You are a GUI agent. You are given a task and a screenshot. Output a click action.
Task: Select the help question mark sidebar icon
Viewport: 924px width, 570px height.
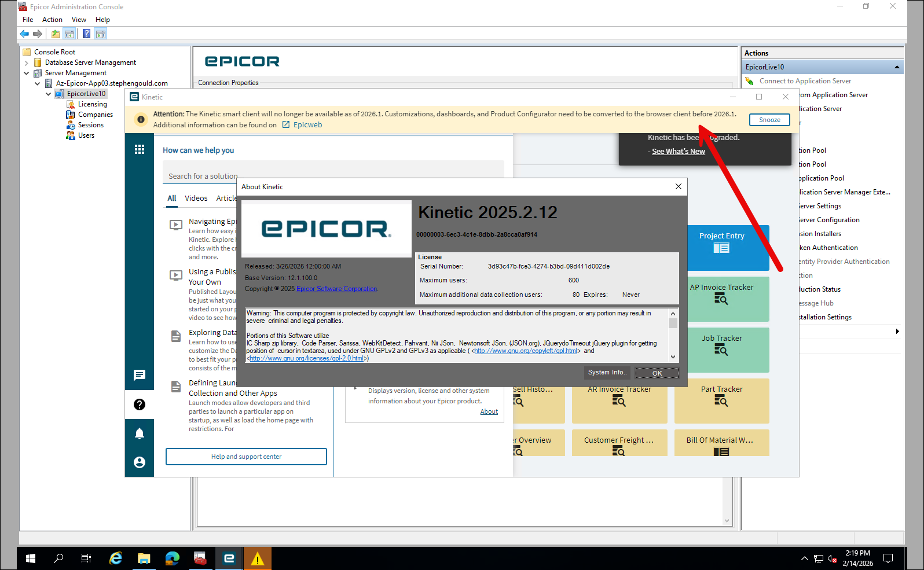(x=140, y=404)
